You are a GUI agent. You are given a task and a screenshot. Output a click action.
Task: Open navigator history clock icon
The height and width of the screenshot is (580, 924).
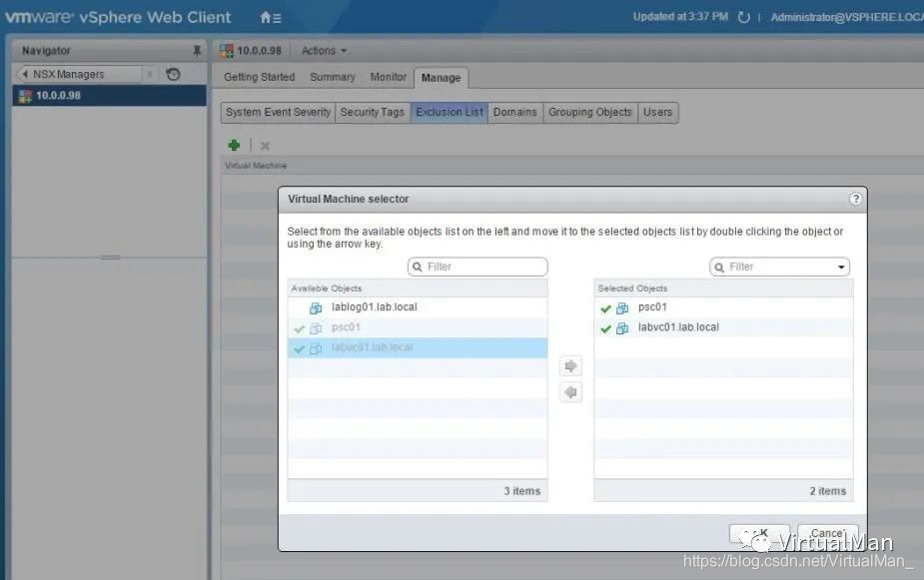click(x=173, y=74)
